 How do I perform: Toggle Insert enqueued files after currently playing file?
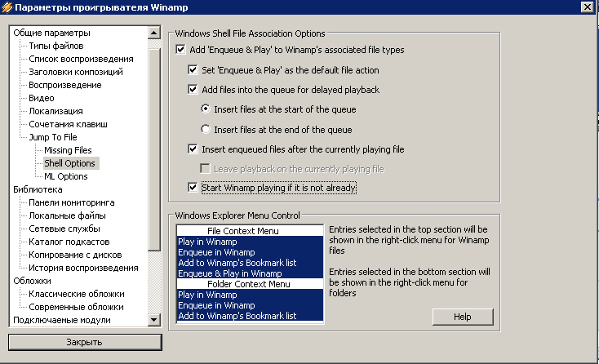tap(193, 149)
